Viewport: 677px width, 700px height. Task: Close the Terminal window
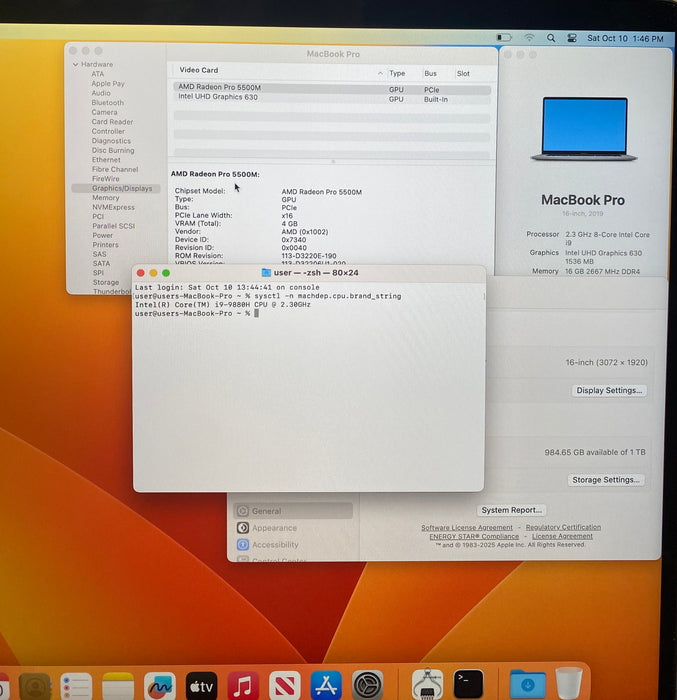[x=141, y=273]
